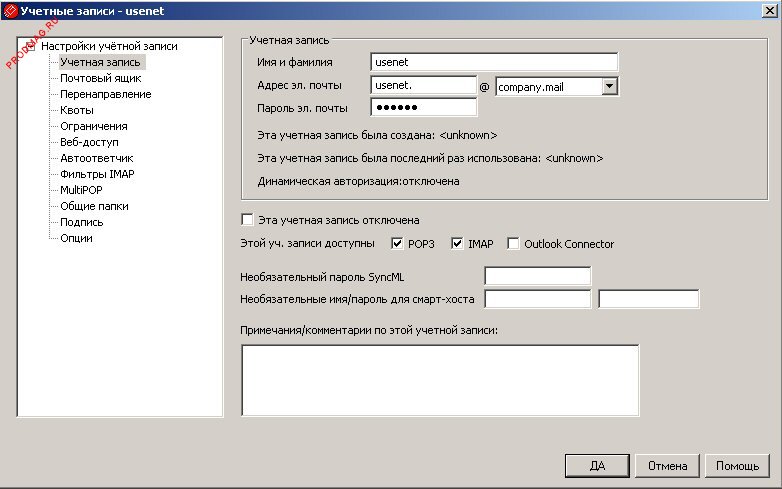Viewport: 782px width, 489px height.
Task: Close the account settings dialog window
Action: (x=768, y=10)
